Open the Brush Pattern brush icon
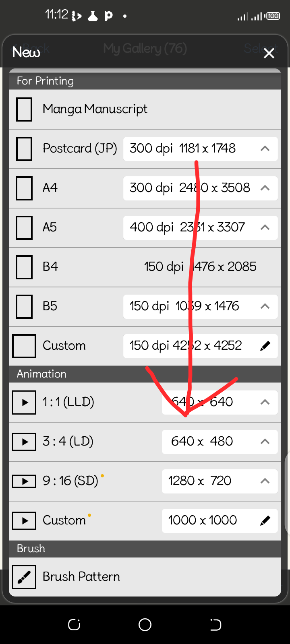The image size is (290, 644). 24,577
